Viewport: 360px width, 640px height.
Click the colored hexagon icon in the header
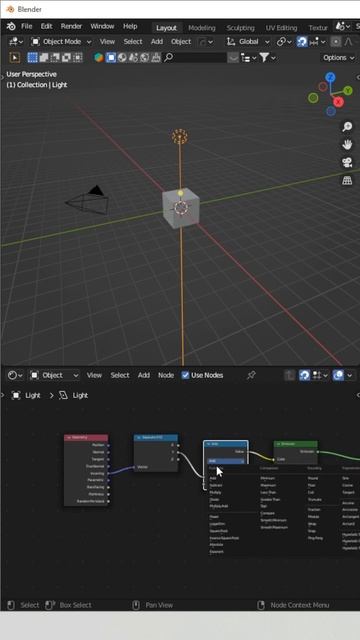pyautogui.click(x=99, y=58)
